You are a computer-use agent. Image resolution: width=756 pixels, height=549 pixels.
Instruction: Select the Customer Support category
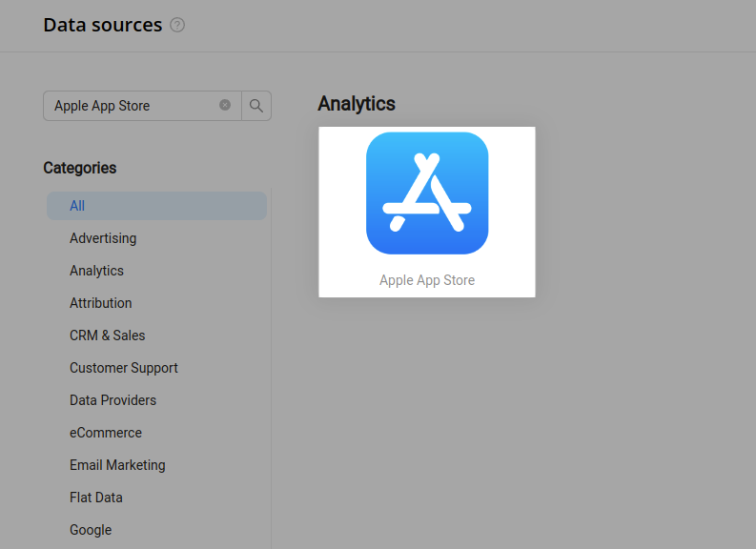(124, 368)
